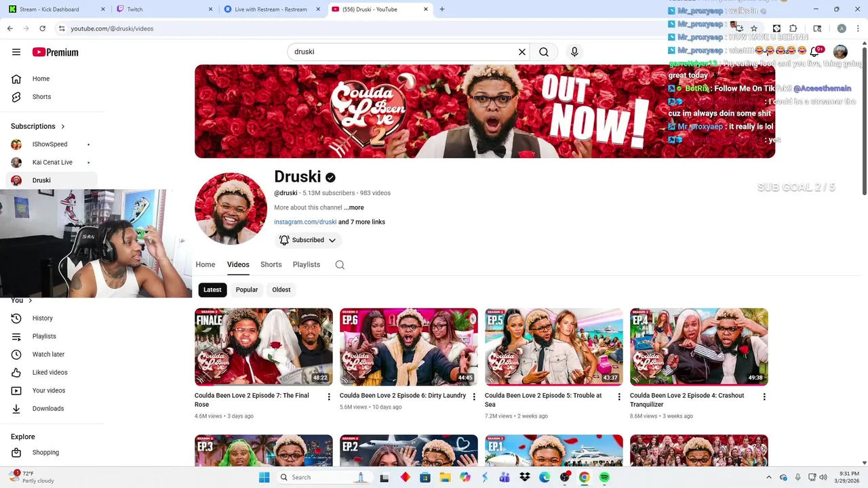The image size is (868, 488).
Task: Open Windows Start menu
Action: click(264, 477)
